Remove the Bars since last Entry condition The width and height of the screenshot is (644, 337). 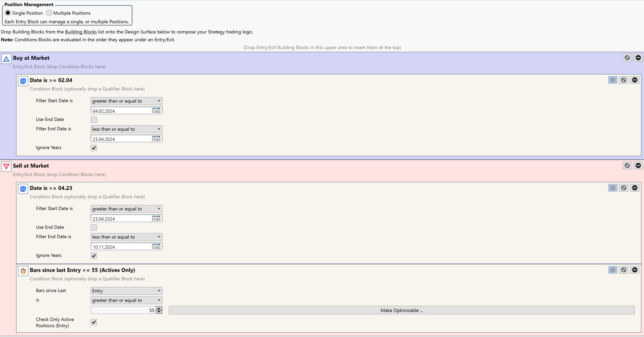635,270
